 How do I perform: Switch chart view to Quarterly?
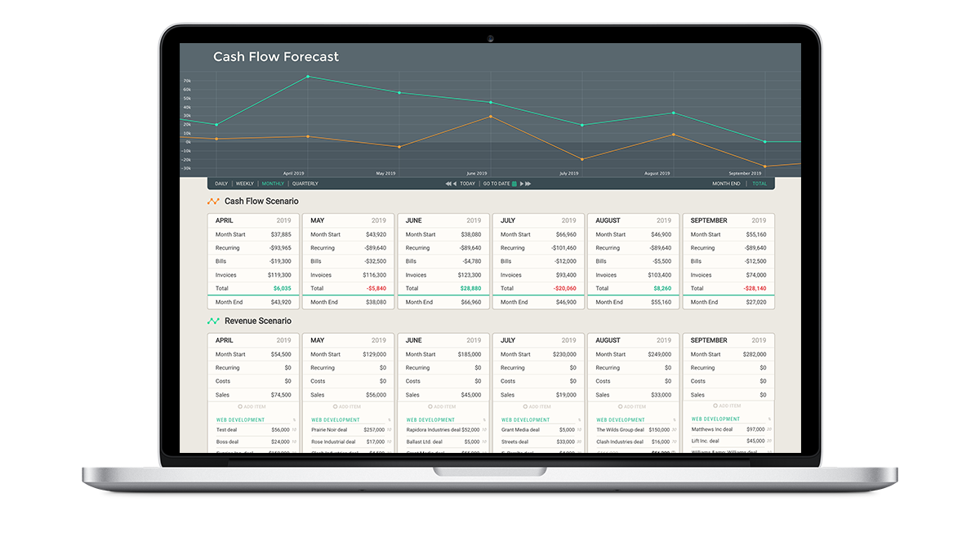[x=305, y=184]
